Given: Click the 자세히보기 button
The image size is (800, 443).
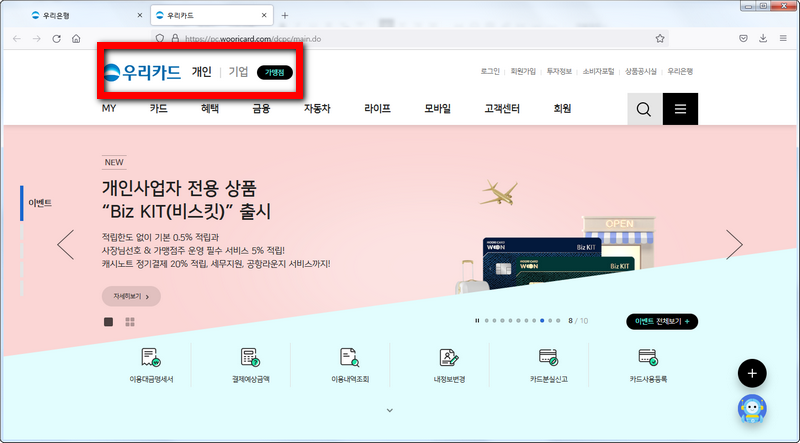Looking at the screenshot, I should click(131, 297).
